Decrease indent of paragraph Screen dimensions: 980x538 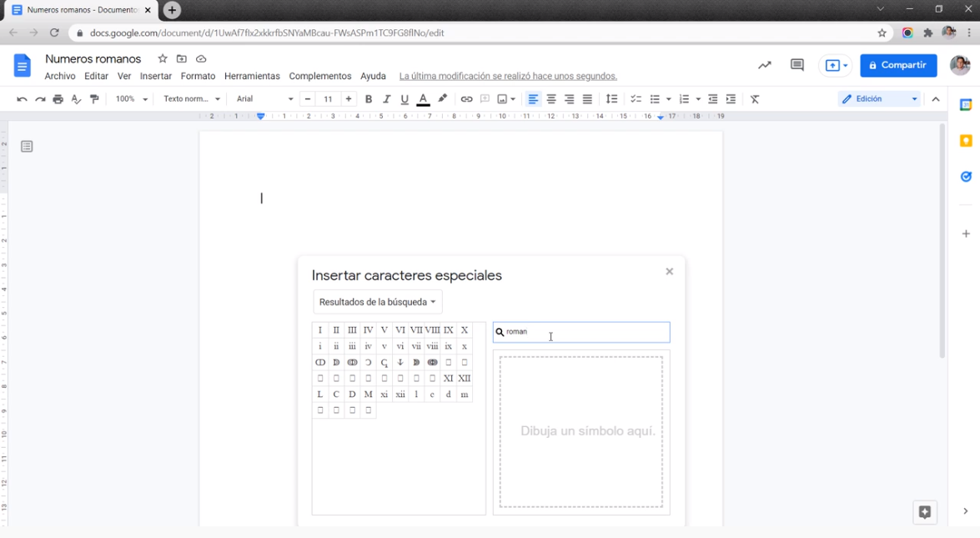point(712,99)
